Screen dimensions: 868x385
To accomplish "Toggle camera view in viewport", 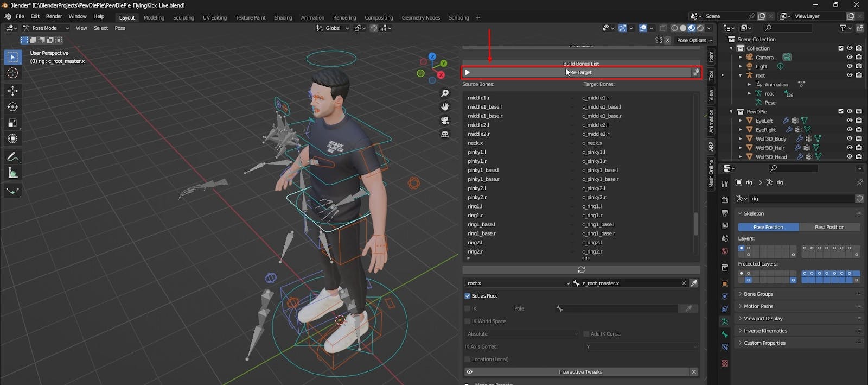I will click(x=445, y=121).
